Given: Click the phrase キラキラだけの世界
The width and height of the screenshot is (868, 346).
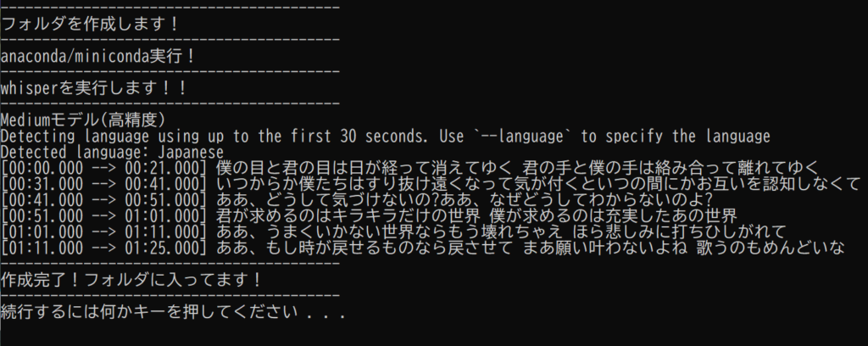Looking at the screenshot, I should [407, 215].
